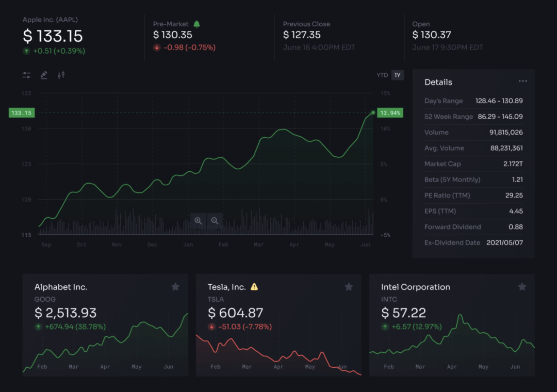Open the Details panel more options menu
The height and width of the screenshot is (392, 557).
(x=522, y=81)
